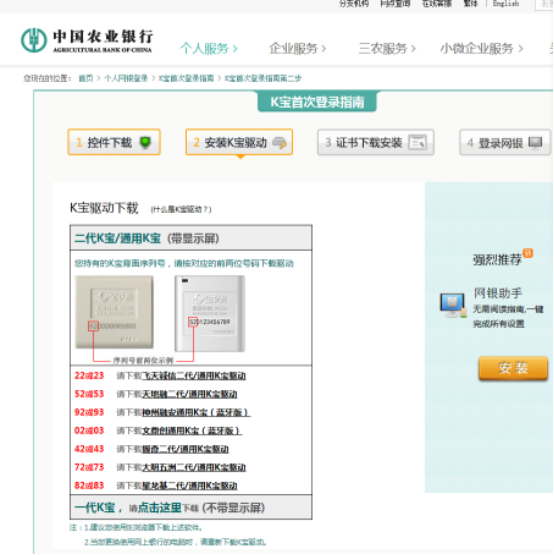This screenshot has width=554, height=555.
Task: Click the 在线客服 top link
Action: pos(437,4)
